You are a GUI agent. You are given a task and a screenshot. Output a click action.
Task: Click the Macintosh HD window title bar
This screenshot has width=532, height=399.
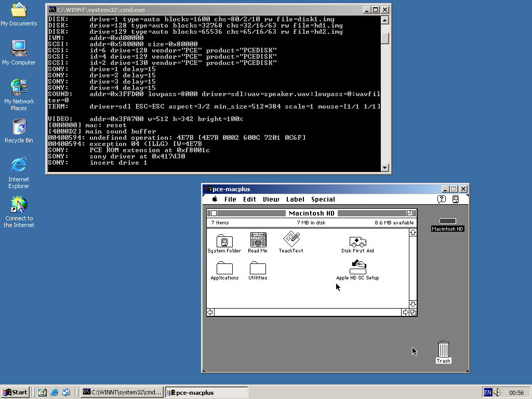[312, 213]
